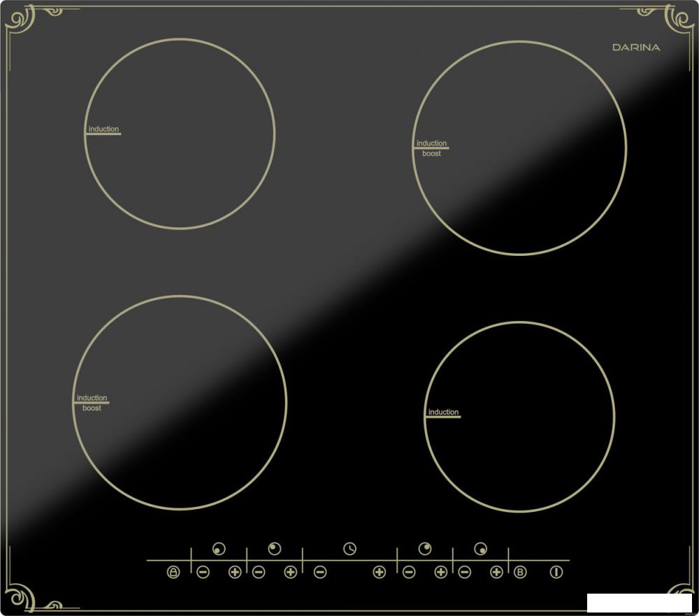This screenshot has height=616, width=699.
Task: Click the front-left "induction" label above "boost"
Action: [92, 398]
